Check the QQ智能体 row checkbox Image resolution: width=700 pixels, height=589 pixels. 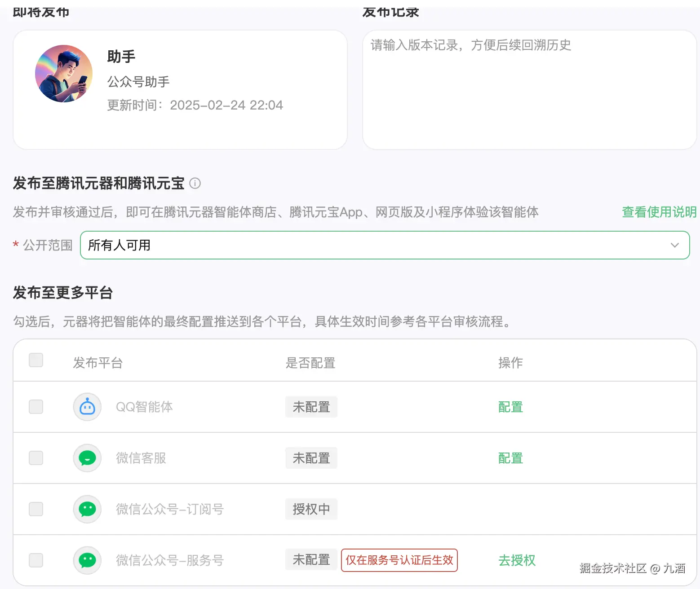36,407
